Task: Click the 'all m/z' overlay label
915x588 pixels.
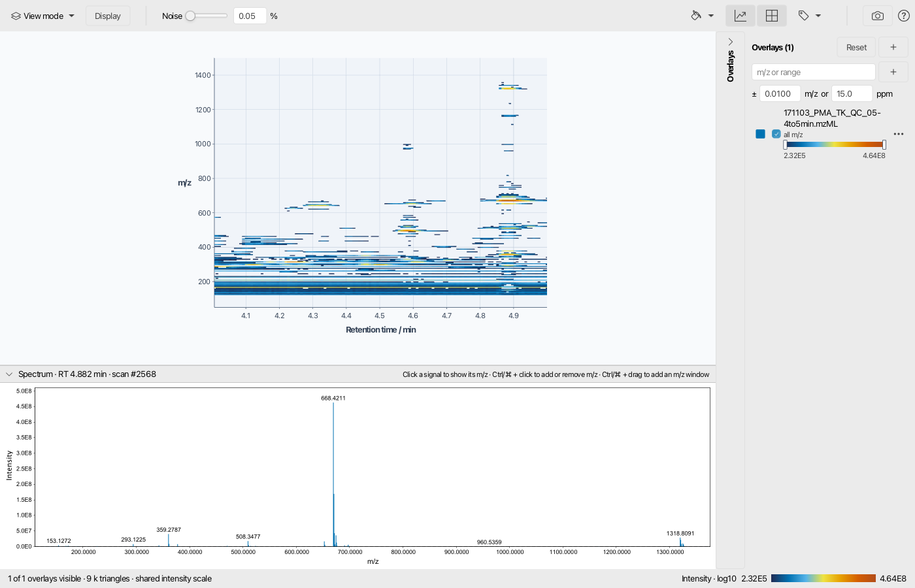Action: point(793,135)
